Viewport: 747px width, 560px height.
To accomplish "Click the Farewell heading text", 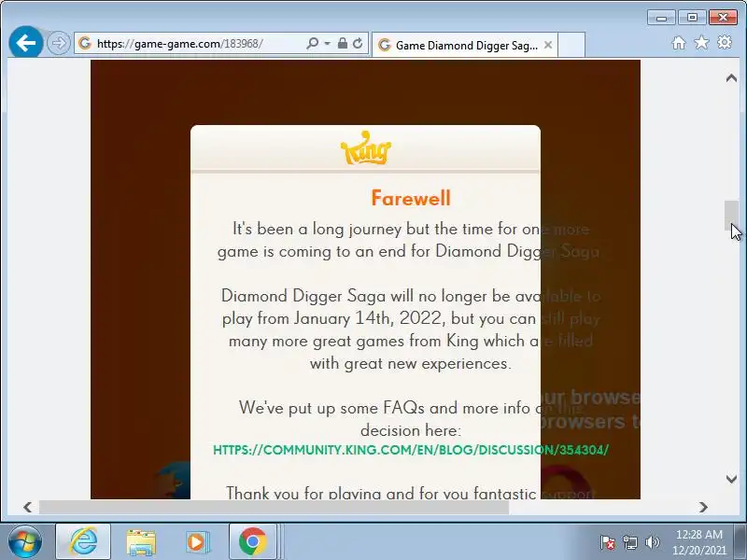I will pyautogui.click(x=411, y=198).
